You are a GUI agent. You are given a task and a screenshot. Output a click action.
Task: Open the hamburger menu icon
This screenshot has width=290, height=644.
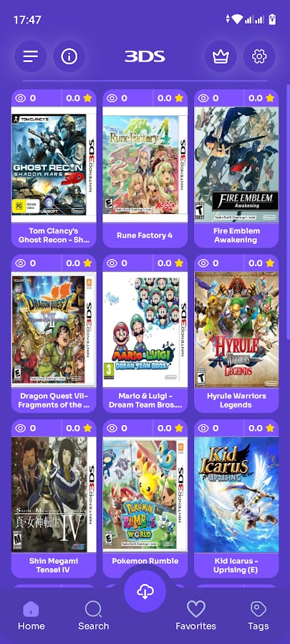tap(30, 57)
